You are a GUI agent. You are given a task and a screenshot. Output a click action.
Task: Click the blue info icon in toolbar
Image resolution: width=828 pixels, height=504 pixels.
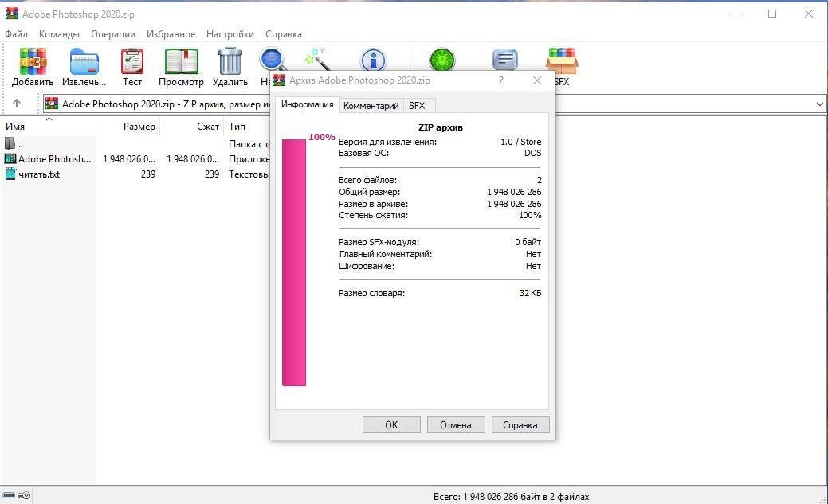pos(373,60)
